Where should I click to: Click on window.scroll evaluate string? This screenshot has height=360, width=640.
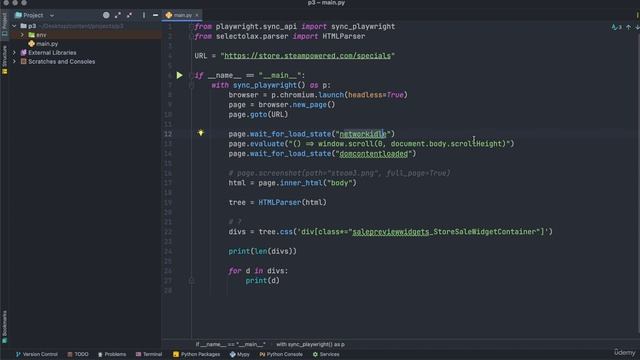(x=400, y=144)
